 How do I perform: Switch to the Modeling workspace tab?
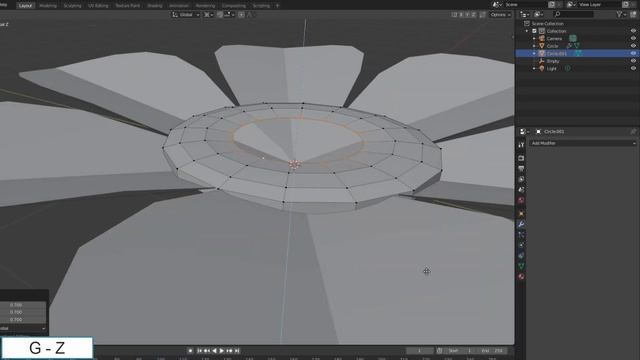(x=48, y=6)
